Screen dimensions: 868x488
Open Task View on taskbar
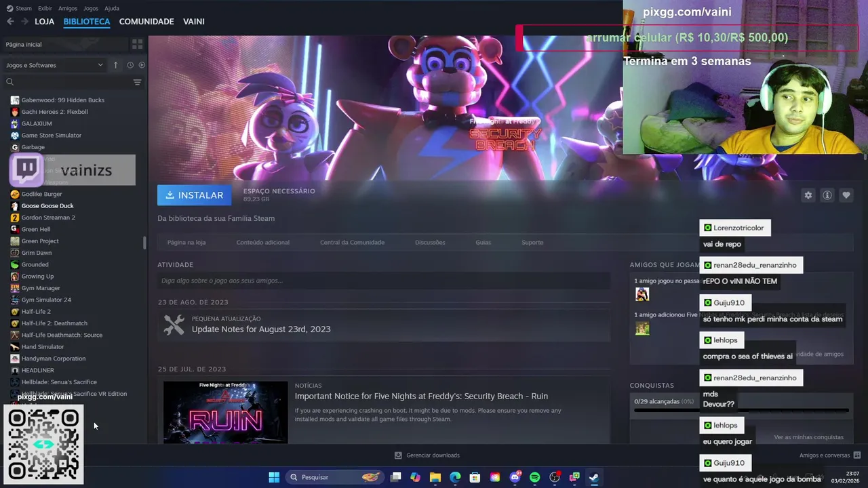[396, 477]
